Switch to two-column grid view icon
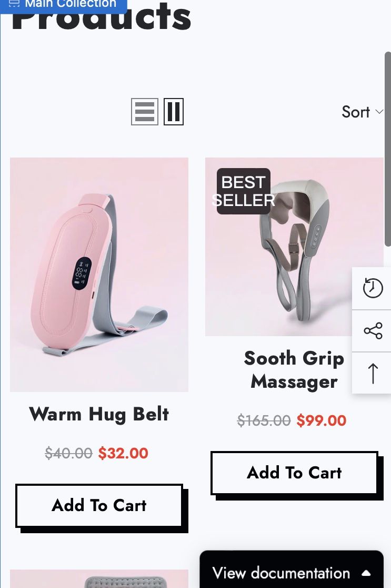Image resolution: width=391 pixels, height=588 pixels. pyautogui.click(x=174, y=111)
